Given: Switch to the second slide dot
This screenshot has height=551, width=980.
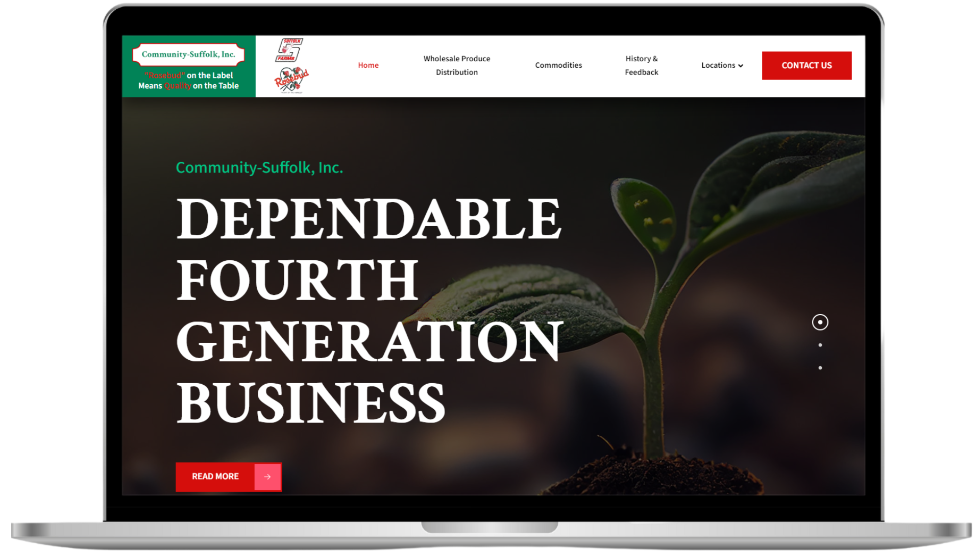Looking at the screenshot, I should (820, 345).
